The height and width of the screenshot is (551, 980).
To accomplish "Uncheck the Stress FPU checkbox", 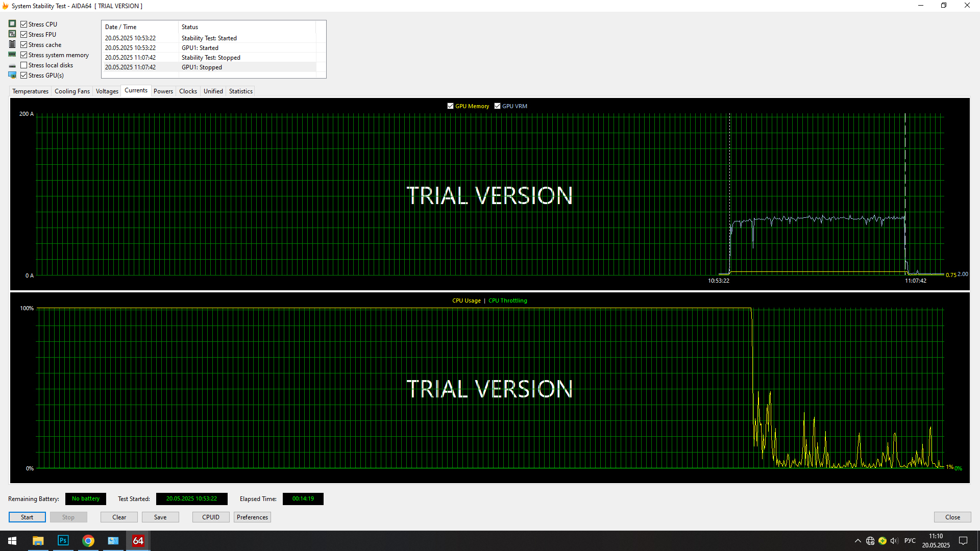I will tap(24, 34).
